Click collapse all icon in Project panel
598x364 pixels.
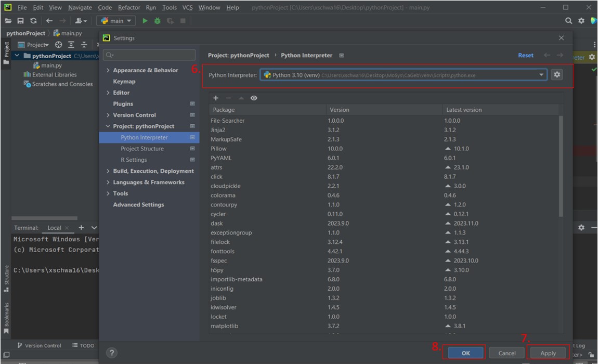[84, 45]
